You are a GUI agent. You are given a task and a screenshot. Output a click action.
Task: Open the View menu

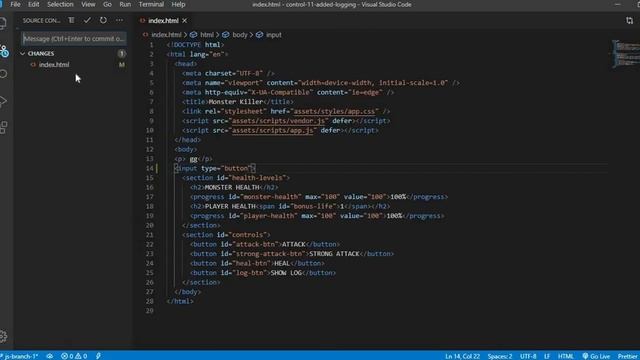88,4
